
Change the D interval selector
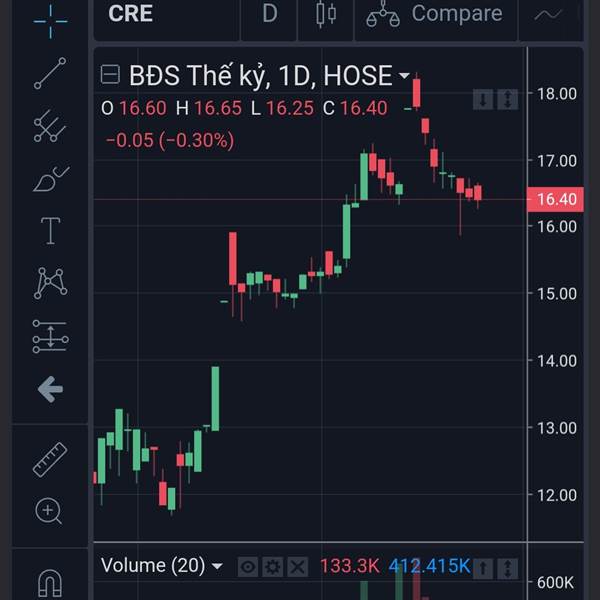pos(269,15)
